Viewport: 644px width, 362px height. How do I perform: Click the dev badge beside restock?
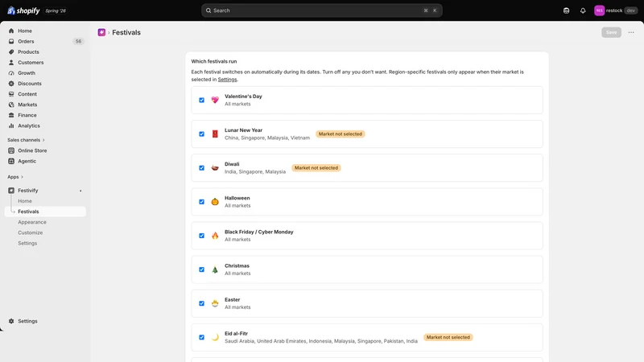coord(631,10)
